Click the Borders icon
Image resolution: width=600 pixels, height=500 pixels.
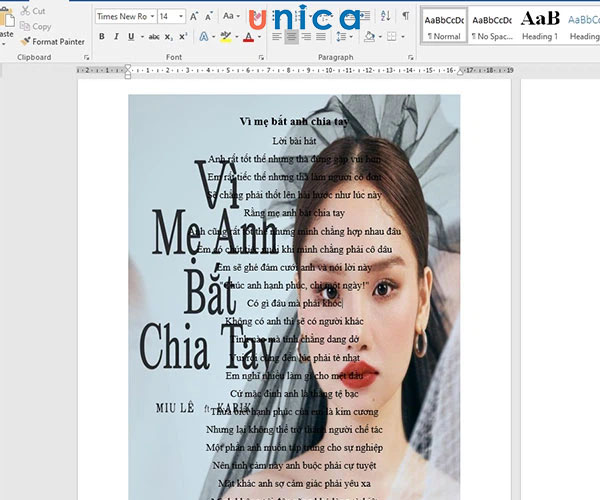(x=391, y=37)
